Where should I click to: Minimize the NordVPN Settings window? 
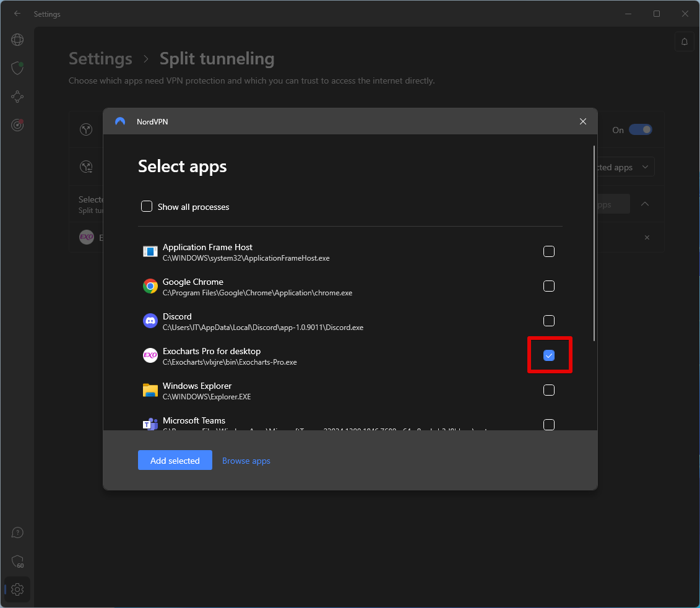(628, 14)
